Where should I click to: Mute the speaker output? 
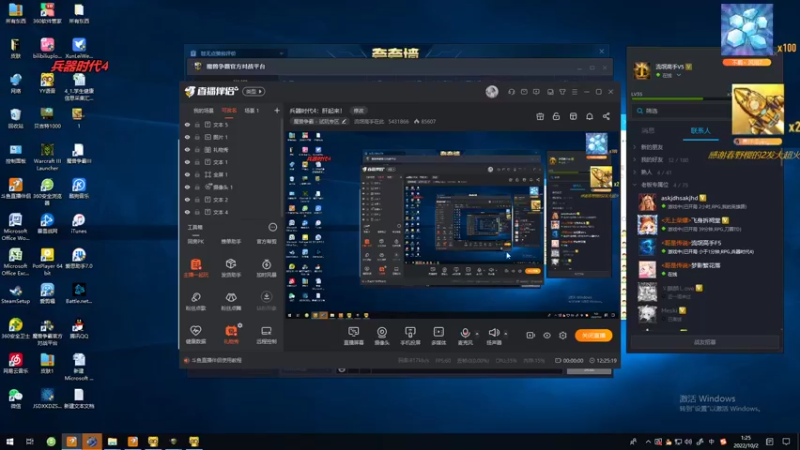[493, 333]
